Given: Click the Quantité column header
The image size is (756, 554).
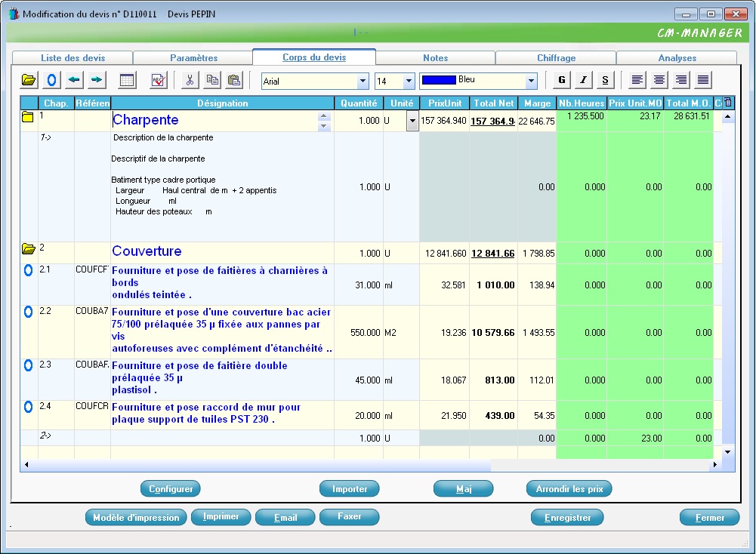Looking at the screenshot, I should (x=359, y=103).
